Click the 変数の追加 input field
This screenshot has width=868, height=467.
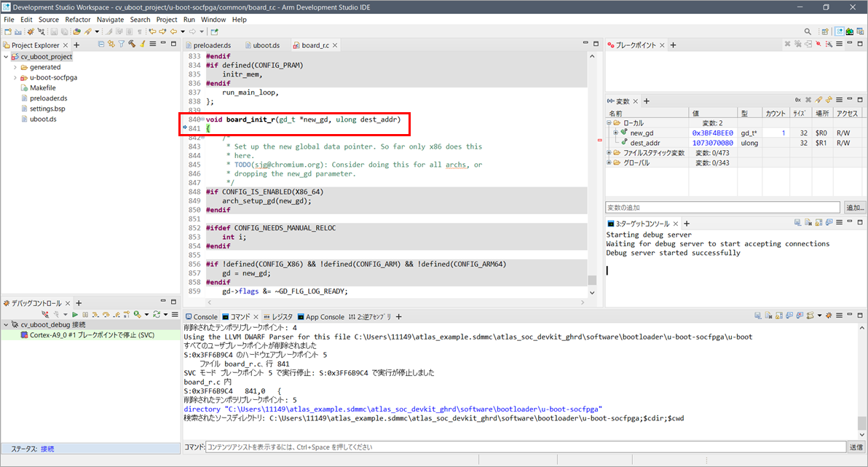[722, 208]
